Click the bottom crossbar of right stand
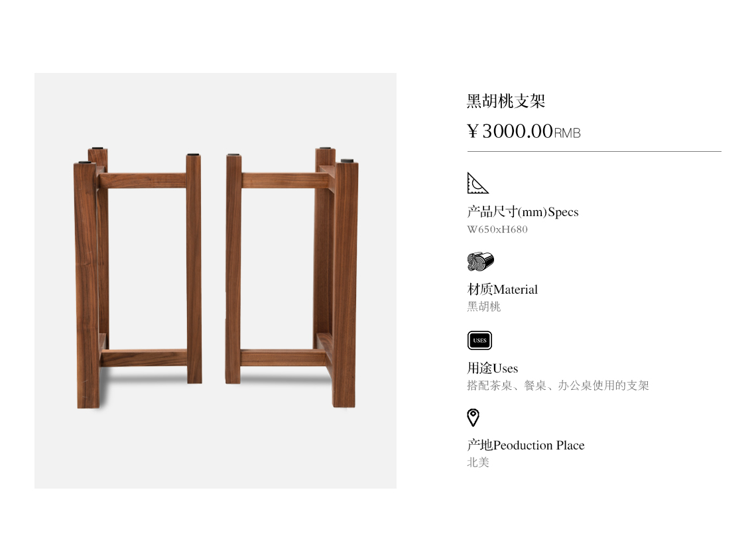The height and width of the screenshot is (535, 756). (x=284, y=357)
